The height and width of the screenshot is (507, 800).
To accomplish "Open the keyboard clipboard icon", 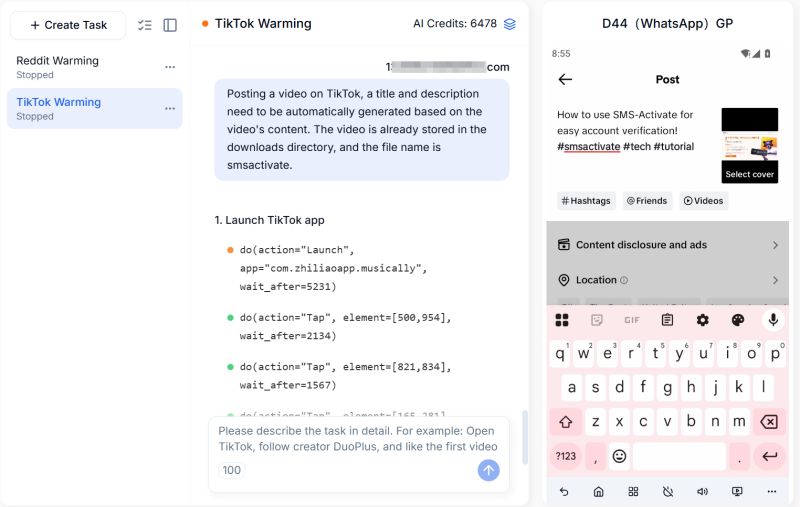I will coord(667,320).
